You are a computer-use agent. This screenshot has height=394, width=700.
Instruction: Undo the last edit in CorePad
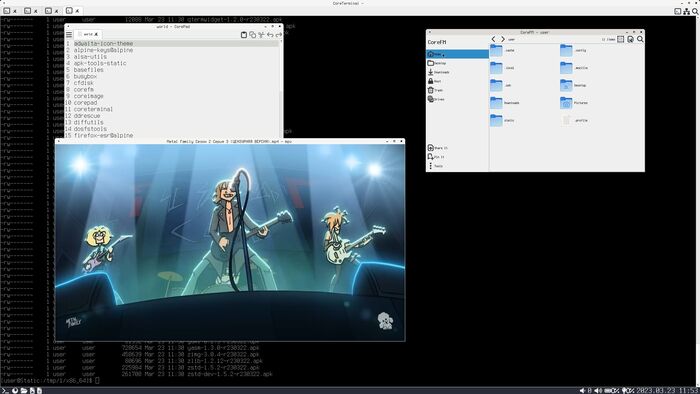pos(270,34)
